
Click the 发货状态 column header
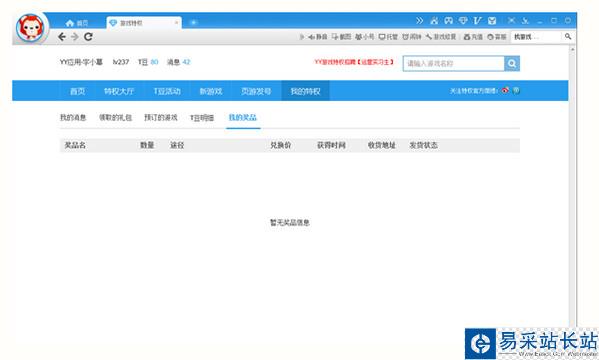pos(424,145)
